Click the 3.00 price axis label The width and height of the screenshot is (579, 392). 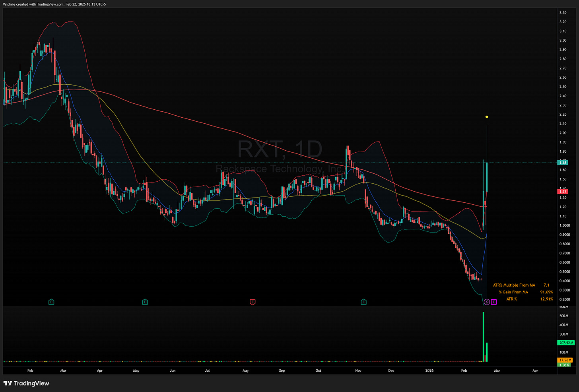pos(563,41)
